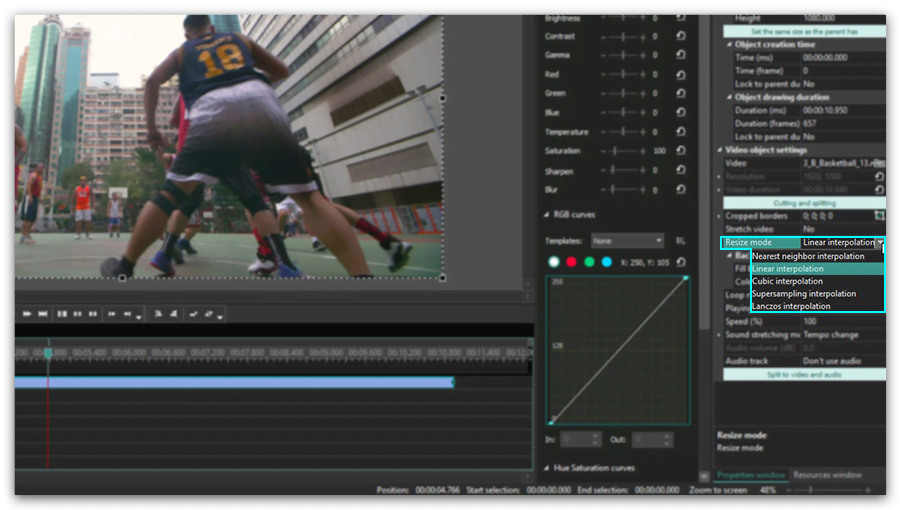900x510 pixels.
Task: Click the timeline playhead marker
Action: coord(48,353)
